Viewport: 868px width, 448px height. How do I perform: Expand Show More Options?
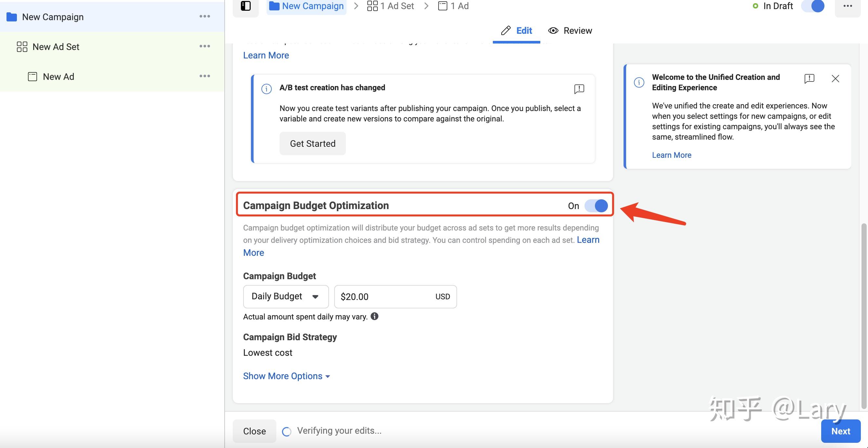286,376
